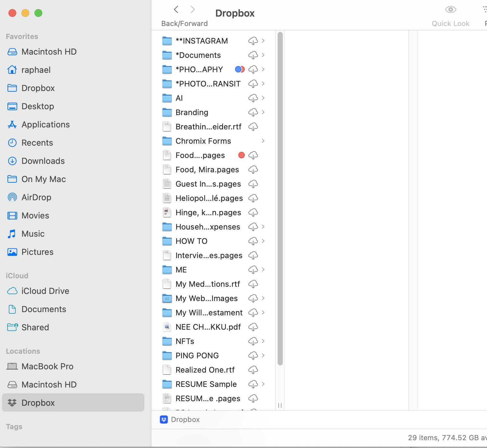
Task: Open Applications from the sidebar
Action: tap(73, 125)
